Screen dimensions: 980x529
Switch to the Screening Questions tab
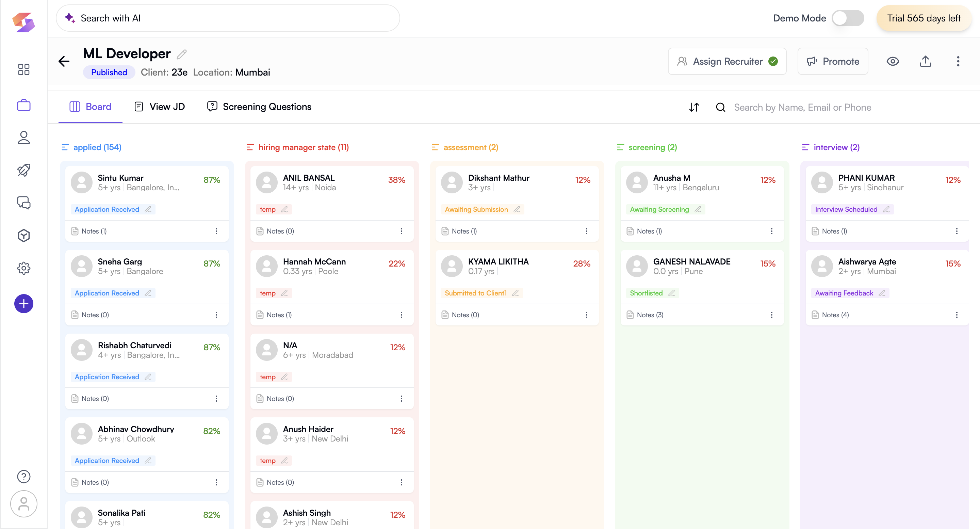pyautogui.click(x=259, y=107)
